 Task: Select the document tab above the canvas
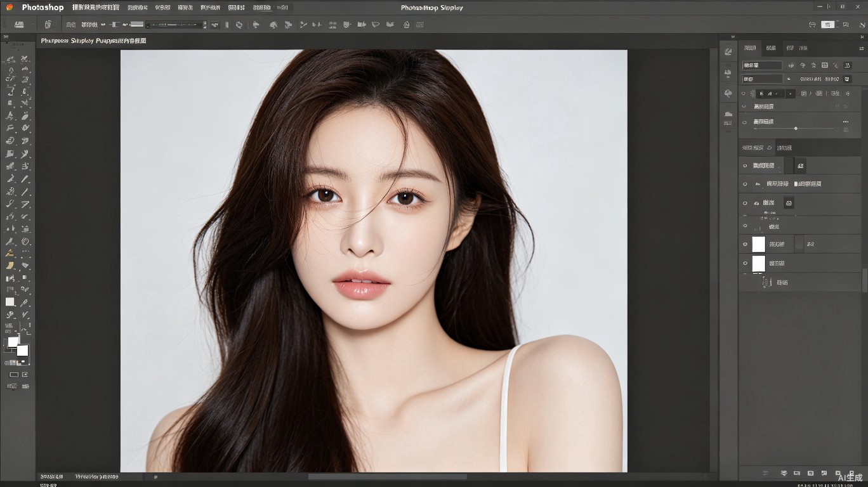[x=93, y=41]
